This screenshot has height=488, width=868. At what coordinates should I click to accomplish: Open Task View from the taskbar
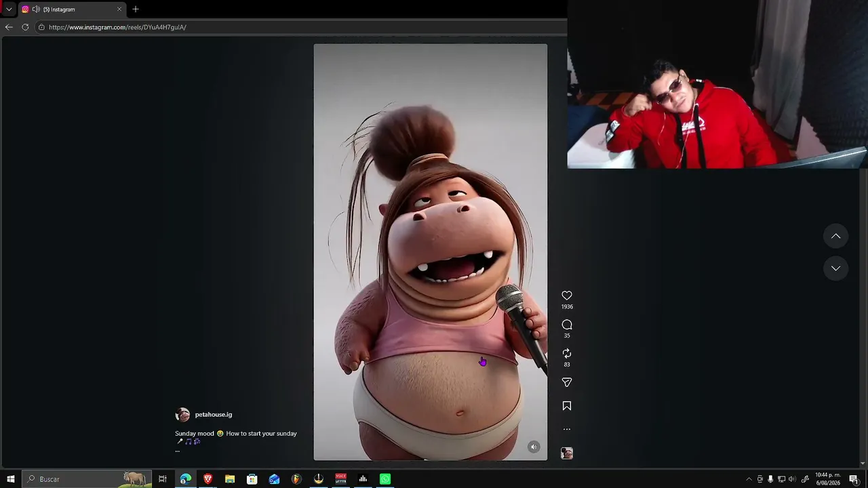pos(163,479)
